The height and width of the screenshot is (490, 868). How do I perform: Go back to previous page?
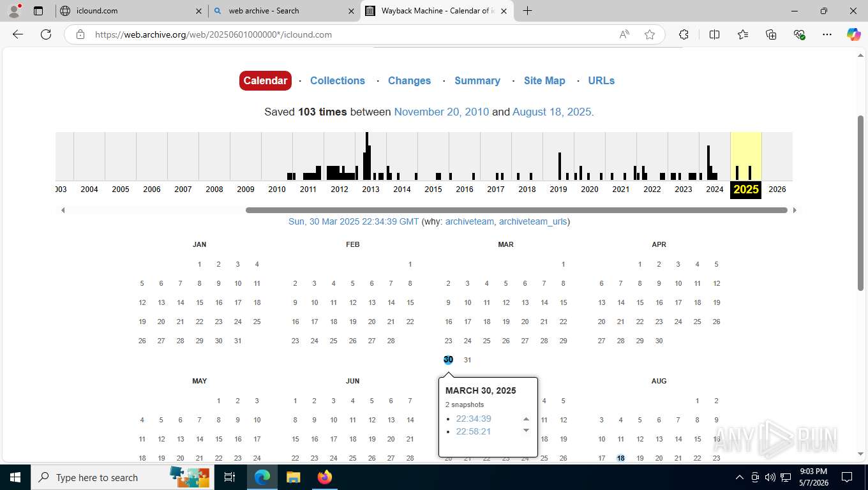pos(18,34)
